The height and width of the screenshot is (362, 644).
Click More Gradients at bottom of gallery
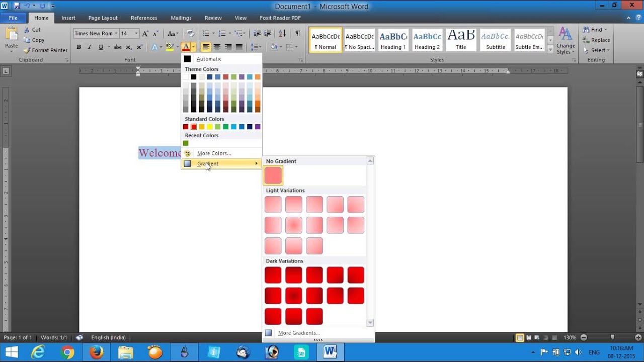(x=318, y=333)
